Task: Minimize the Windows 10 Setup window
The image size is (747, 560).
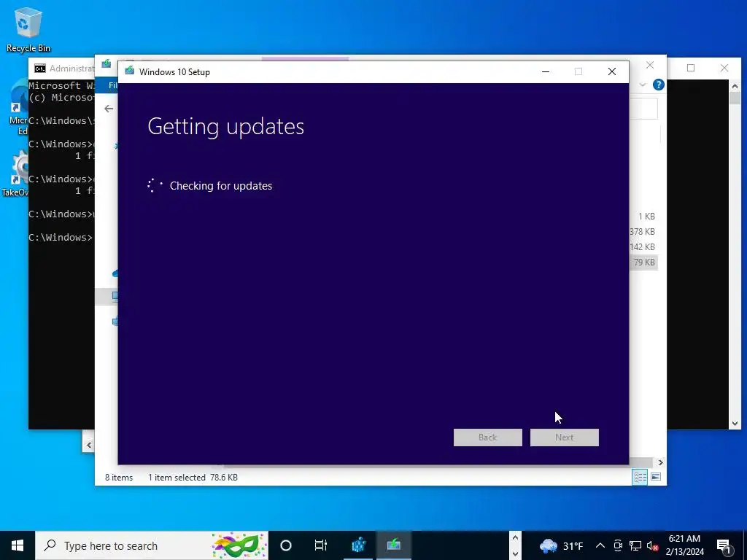Action: [x=546, y=71]
